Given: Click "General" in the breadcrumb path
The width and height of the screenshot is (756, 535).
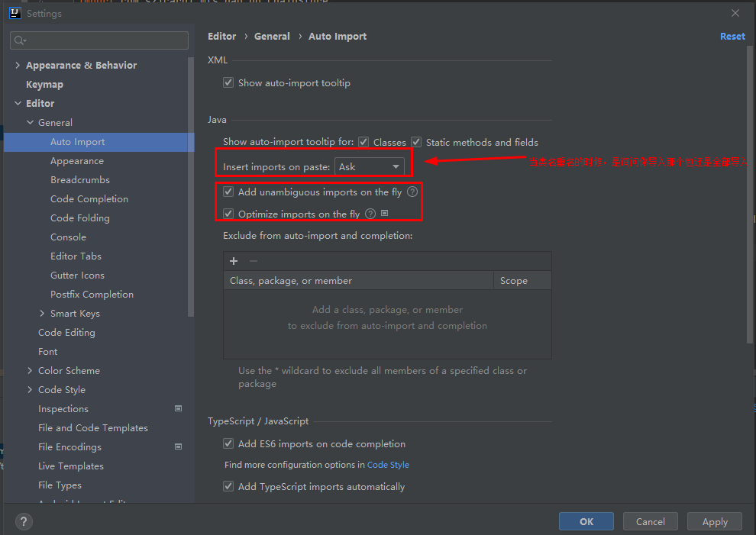Looking at the screenshot, I should pyautogui.click(x=272, y=36).
